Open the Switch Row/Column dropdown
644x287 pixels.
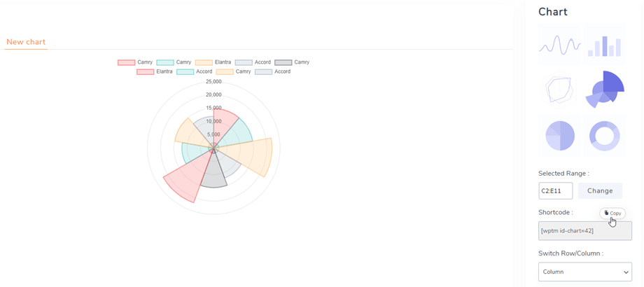click(x=584, y=272)
